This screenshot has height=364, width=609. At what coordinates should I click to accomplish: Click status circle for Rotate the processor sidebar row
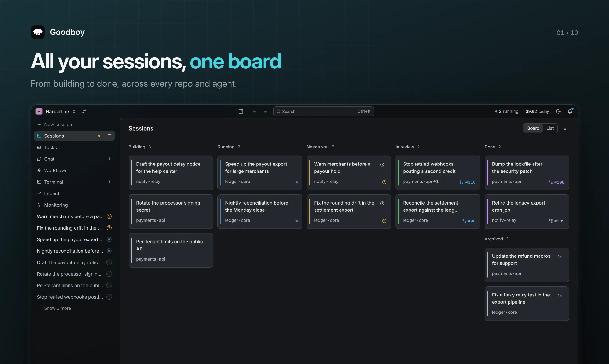point(109,274)
